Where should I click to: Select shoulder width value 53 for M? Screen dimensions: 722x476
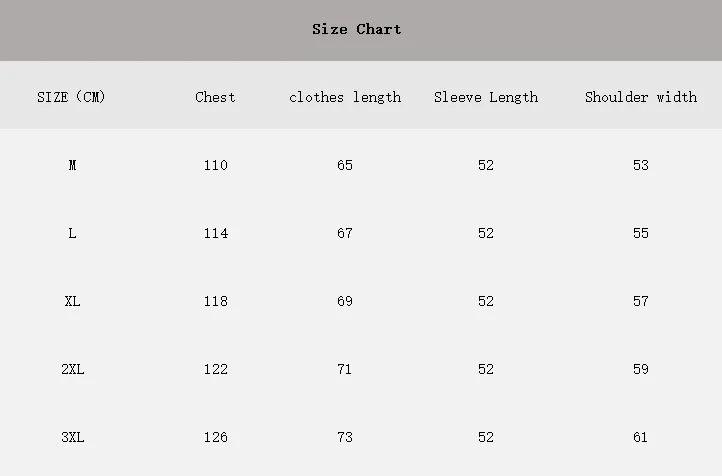pos(641,165)
